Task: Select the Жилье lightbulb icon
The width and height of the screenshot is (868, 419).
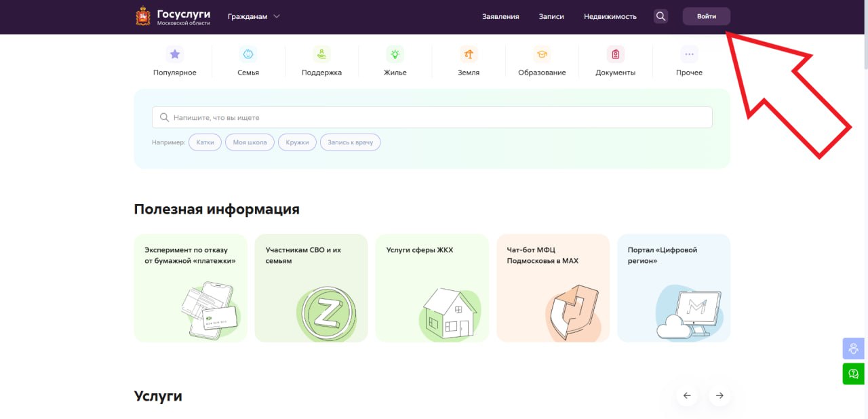Action: (395, 54)
